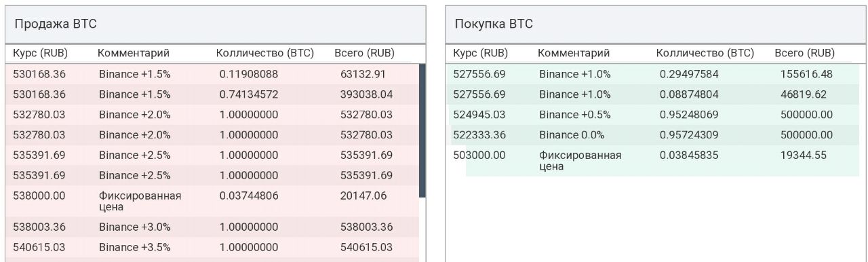This screenshot has width=868, height=262.
Task: Click the sell order list scrollbar
Action: point(422,130)
